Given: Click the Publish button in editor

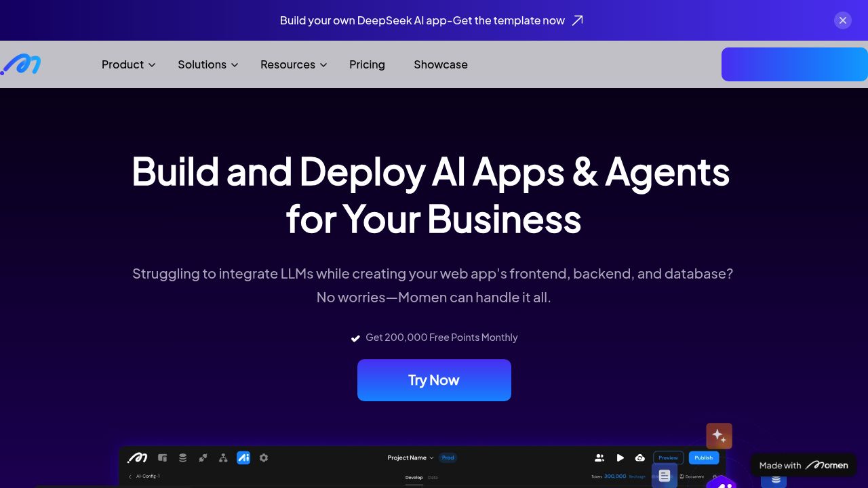Looking at the screenshot, I should tap(704, 457).
